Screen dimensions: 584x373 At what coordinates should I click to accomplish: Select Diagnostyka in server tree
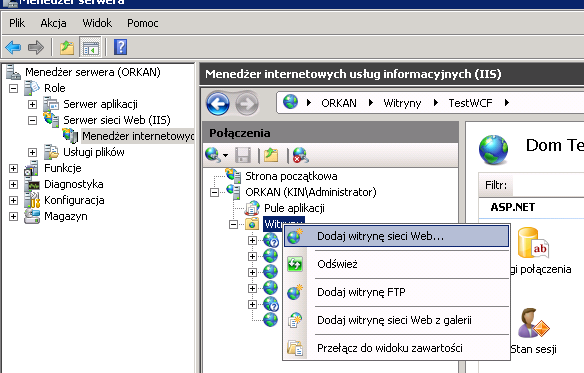(x=73, y=184)
